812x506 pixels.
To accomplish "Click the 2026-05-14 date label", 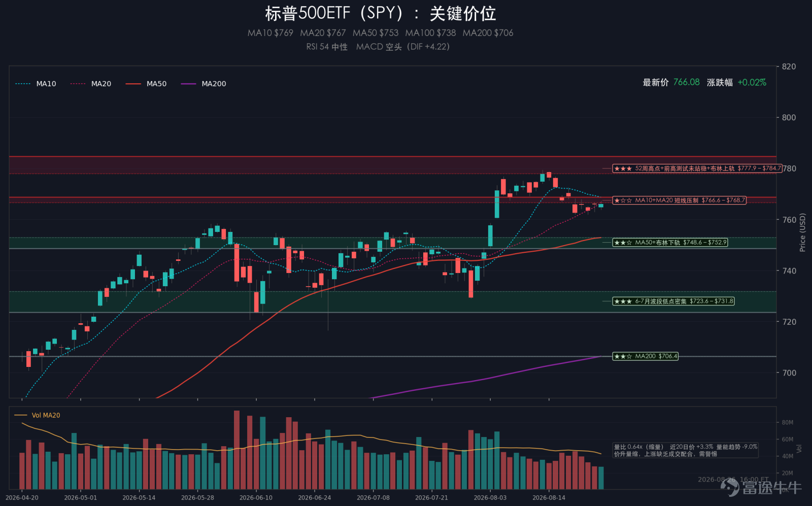I will (139, 498).
